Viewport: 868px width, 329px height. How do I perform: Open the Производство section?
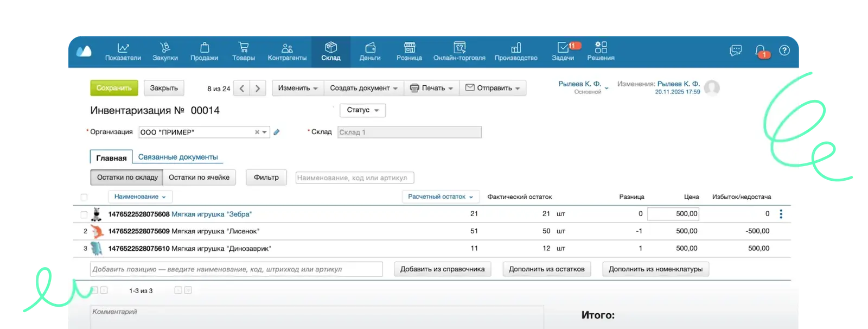(516, 52)
